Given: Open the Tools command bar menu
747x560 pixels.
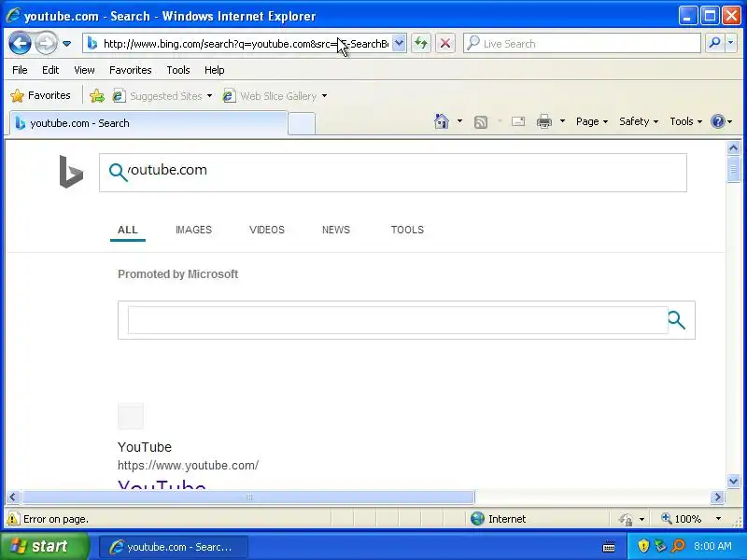Looking at the screenshot, I should (x=686, y=121).
